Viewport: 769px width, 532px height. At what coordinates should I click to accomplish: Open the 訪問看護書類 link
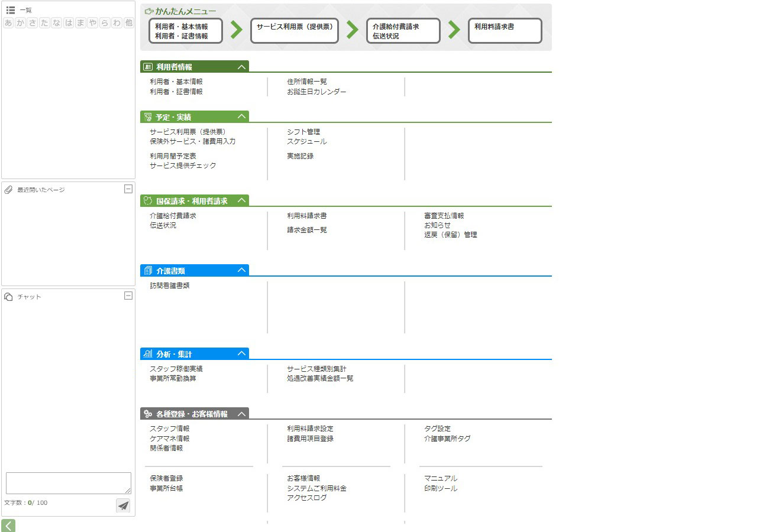click(170, 286)
